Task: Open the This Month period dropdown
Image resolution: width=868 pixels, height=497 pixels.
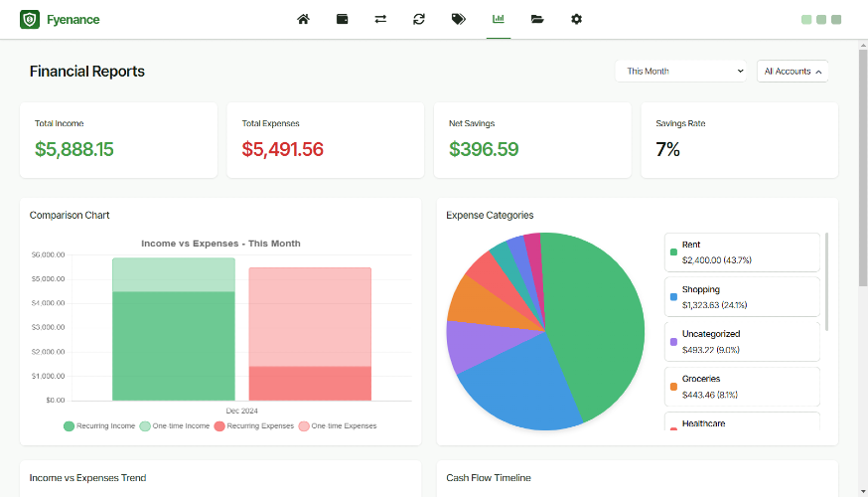Action: (x=681, y=71)
